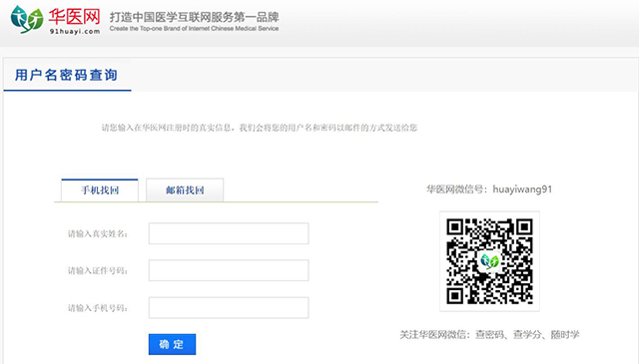Click the 请输入证件号码 label
The width and height of the screenshot is (639, 364).
click(x=98, y=271)
